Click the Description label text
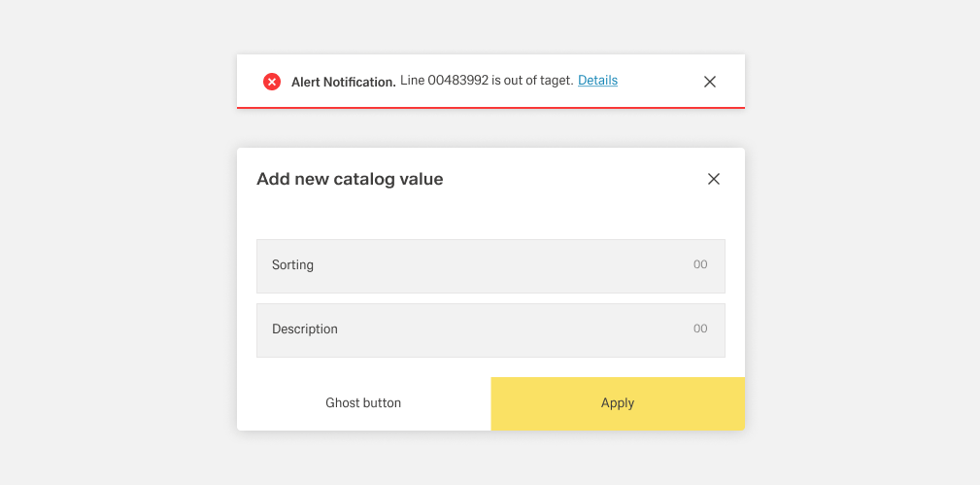The height and width of the screenshot is (485, 980). click(305, 329)
